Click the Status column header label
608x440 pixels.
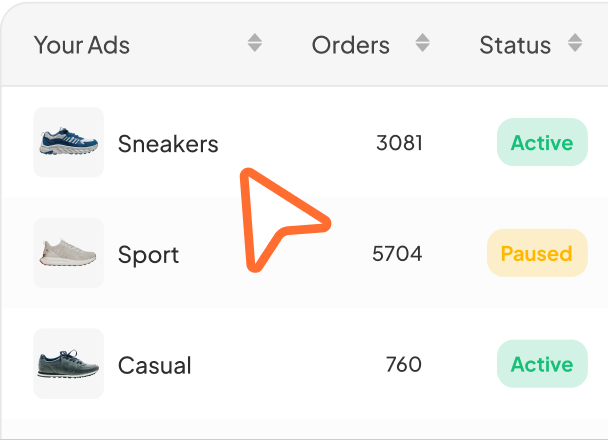[x=515, y=45]
